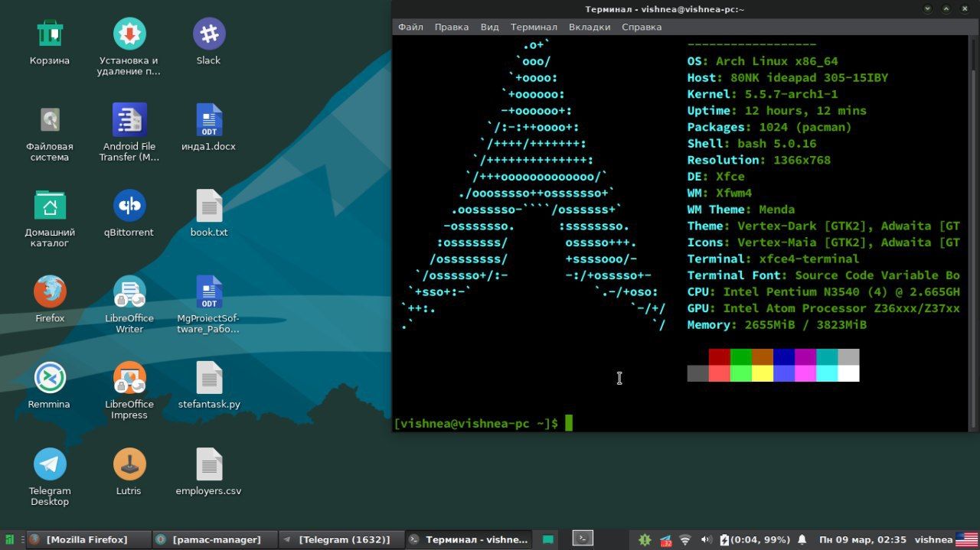
Task: Click the Host: 80NK ideapad 305-15IBY line
Action: [x=788, y=78]
